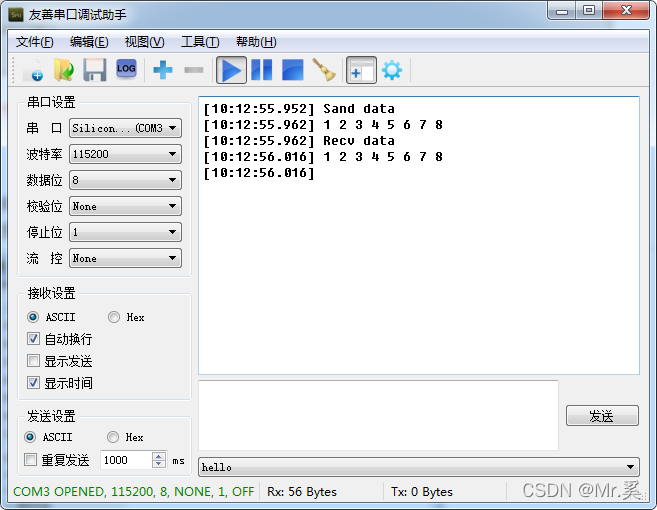
Task: Expand the hello history dropdown
Action: coord(630,467)
